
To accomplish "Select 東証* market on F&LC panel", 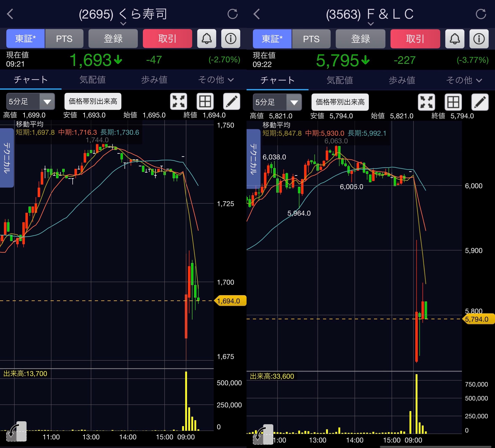I will point(272,39).
